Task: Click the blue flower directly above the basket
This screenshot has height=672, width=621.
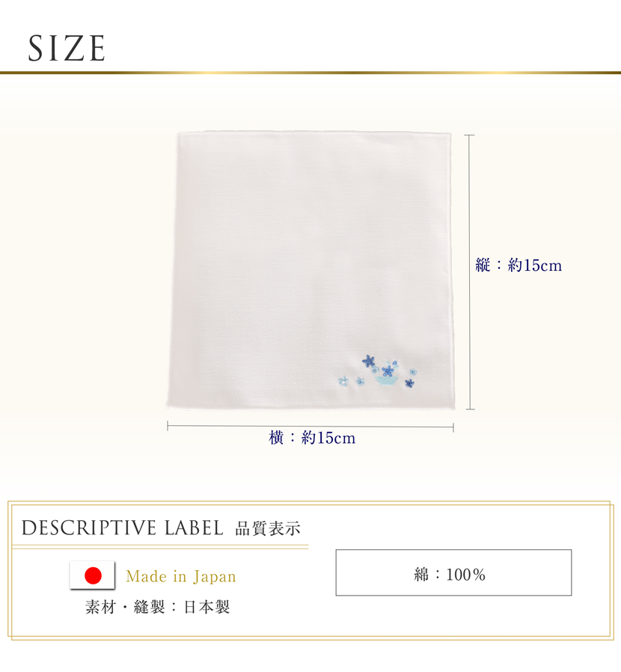Action: click(387, 370)
